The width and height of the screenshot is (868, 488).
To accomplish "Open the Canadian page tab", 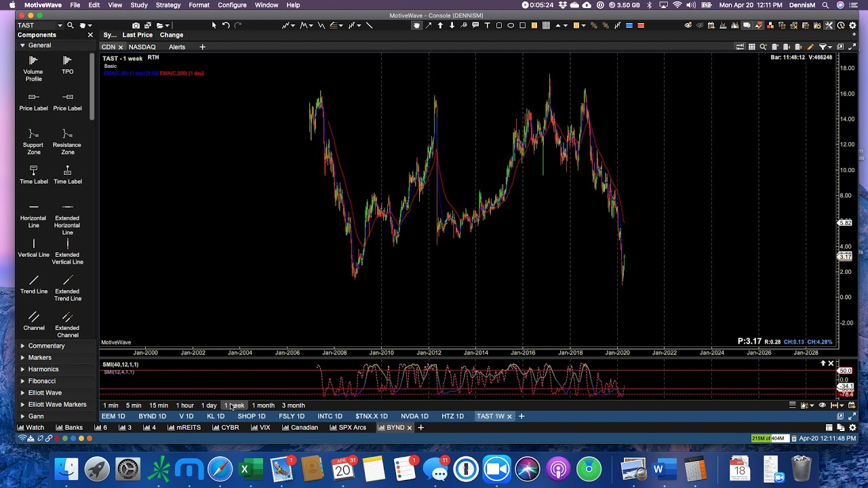I will 300,428.
